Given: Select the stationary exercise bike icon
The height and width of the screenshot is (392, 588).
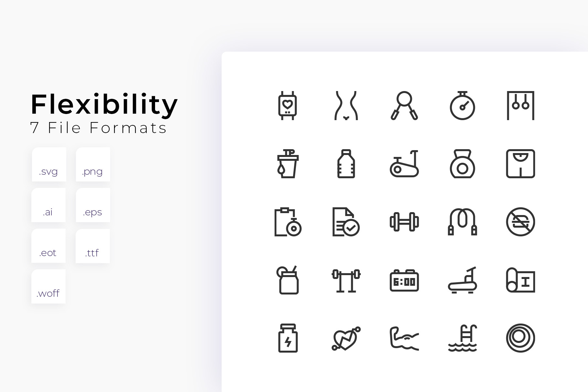Looking at the screenshot, I should click(x=404, y=164).
